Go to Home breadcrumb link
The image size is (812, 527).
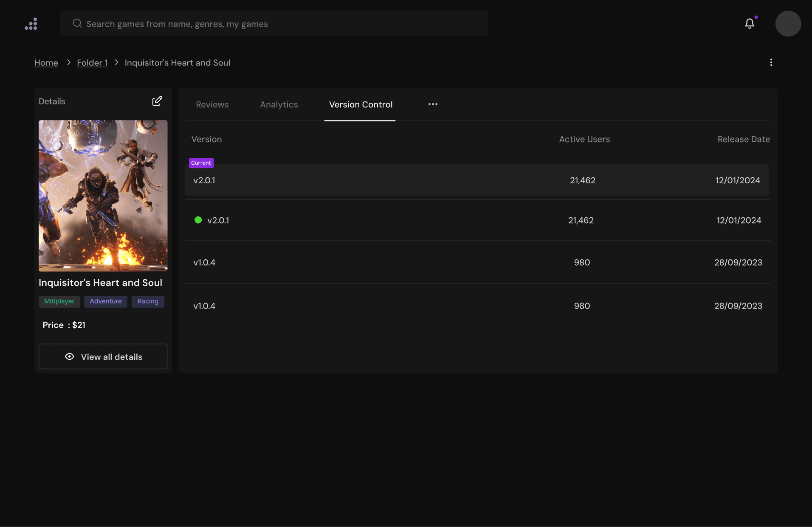(x=46, y=63)
